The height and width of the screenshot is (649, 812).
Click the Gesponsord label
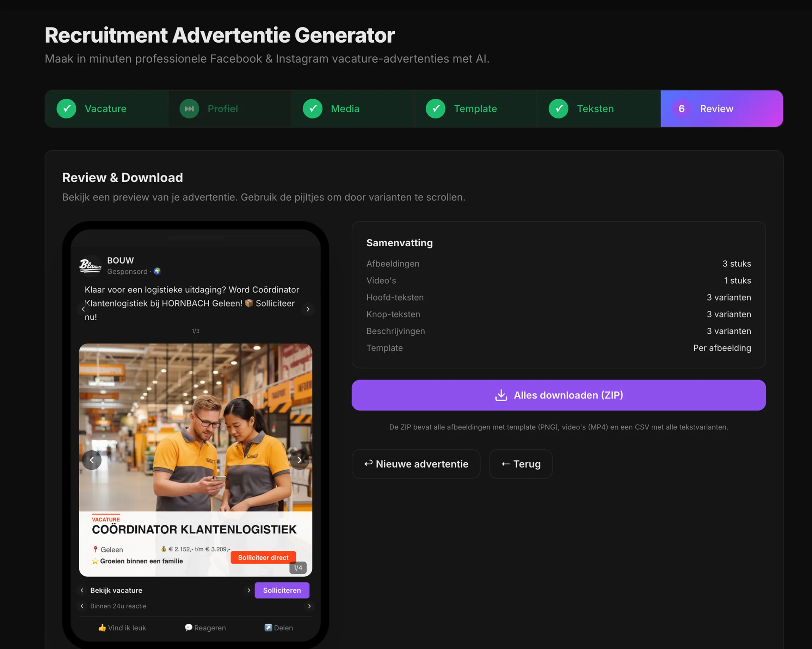[x=127, y=271]
